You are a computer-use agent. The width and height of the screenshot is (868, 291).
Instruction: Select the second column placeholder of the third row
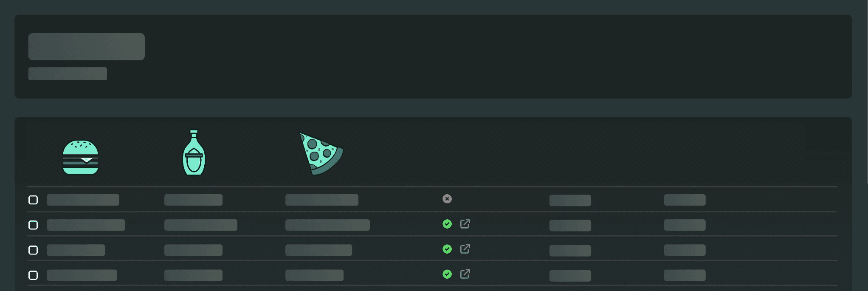(x=194, y=249)
